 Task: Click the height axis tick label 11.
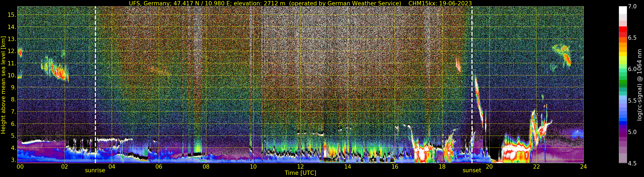[12, 63]
